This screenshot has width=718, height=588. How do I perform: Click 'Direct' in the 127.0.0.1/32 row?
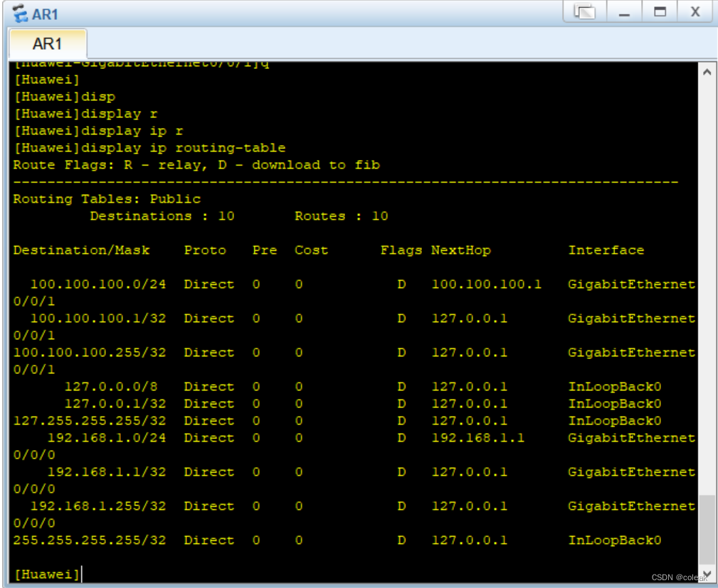pyautogui.click(x=208, y=404)
